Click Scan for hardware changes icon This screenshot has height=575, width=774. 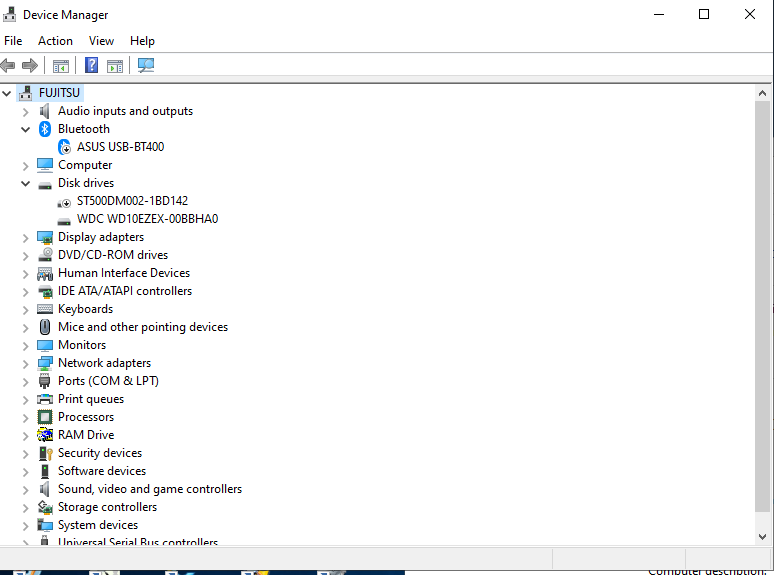(x=146, y=66)
